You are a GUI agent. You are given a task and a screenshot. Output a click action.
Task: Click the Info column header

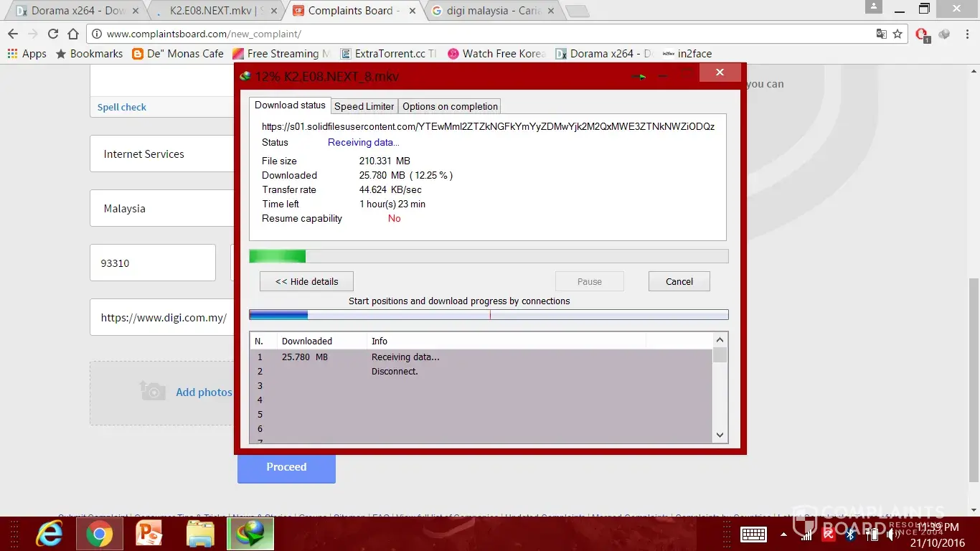[506, 342]
